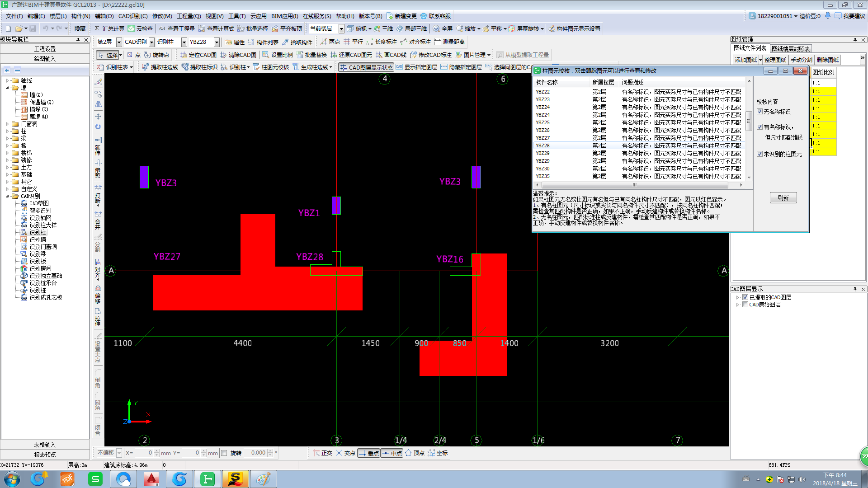Switch to 图纸楼层对照表 tab

click(791, 49)
